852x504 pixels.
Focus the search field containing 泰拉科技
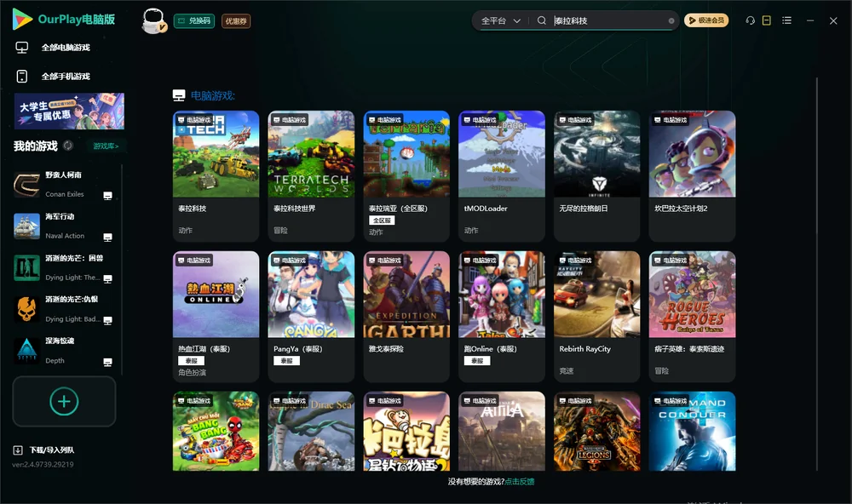point(608,20)
